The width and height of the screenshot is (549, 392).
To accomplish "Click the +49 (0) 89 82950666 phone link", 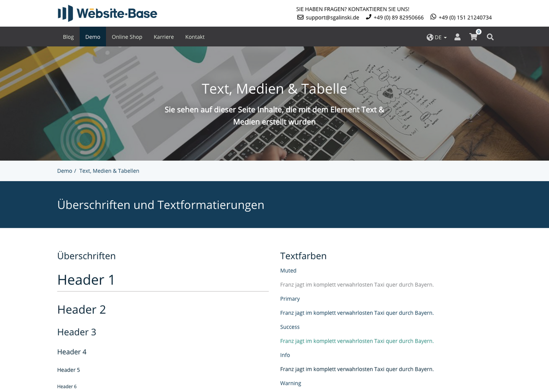I will (398, 17).
